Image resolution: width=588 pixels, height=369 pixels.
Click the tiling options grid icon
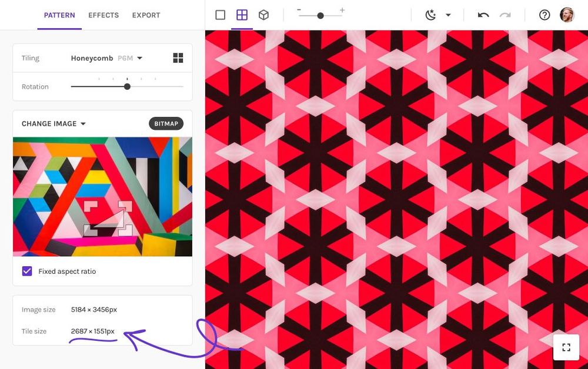click(178, 58)
